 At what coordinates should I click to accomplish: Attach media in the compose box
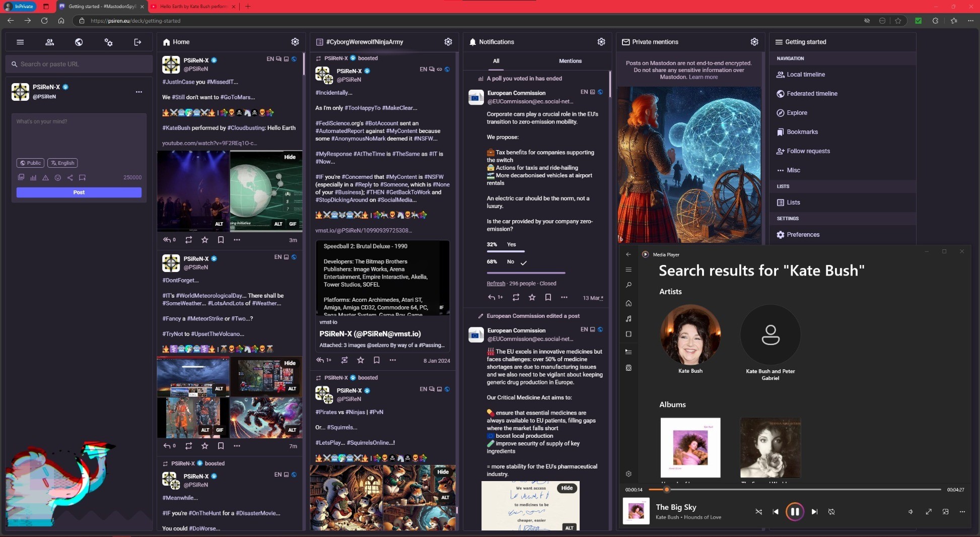[21, 177]
